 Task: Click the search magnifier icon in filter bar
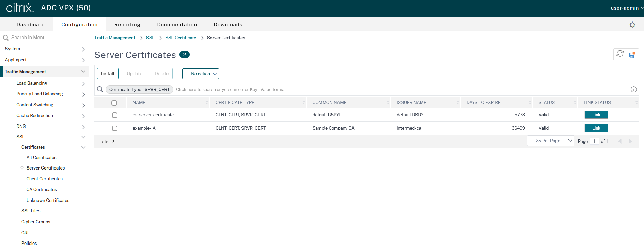click(100, 89)
